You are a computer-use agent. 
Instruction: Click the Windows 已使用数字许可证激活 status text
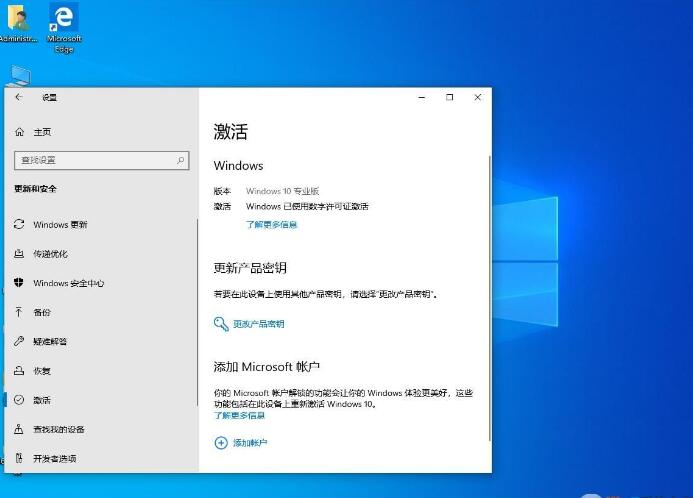(x=307, y=206)
